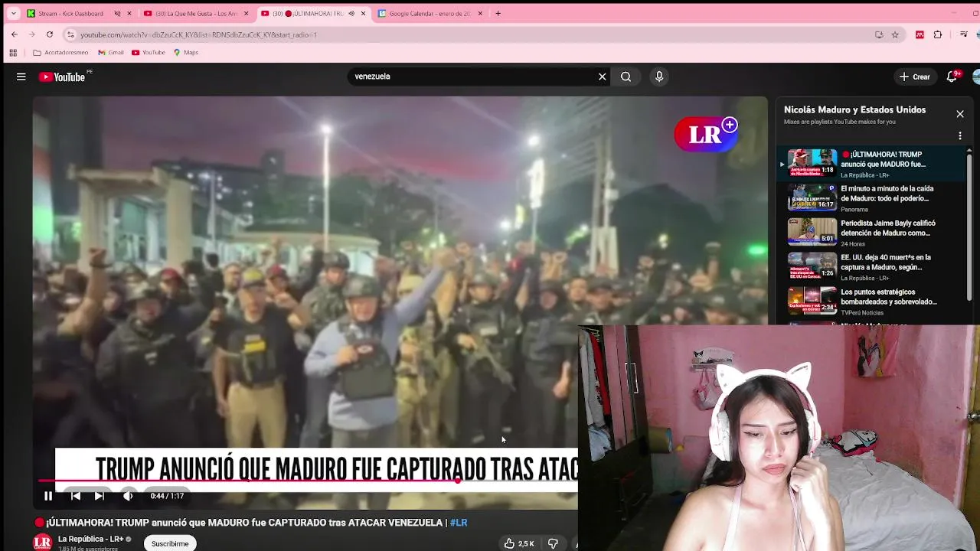This screenshot has width=980, height=551.
Task: Reload the current page
Action: click(x=50, y=34)
